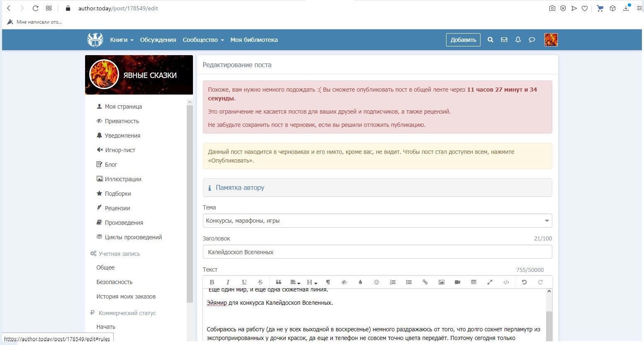Open the Тема dropdown list

[x=377, y=221]
